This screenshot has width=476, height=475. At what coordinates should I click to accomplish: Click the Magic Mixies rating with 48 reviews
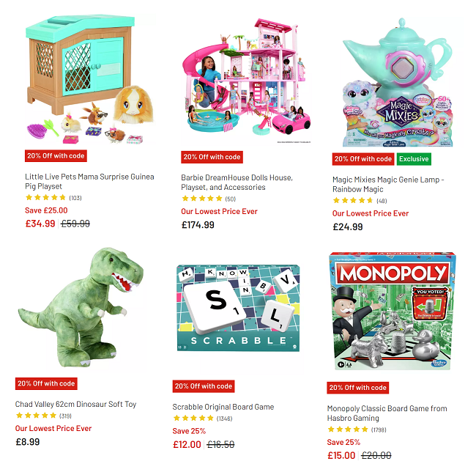360,201
